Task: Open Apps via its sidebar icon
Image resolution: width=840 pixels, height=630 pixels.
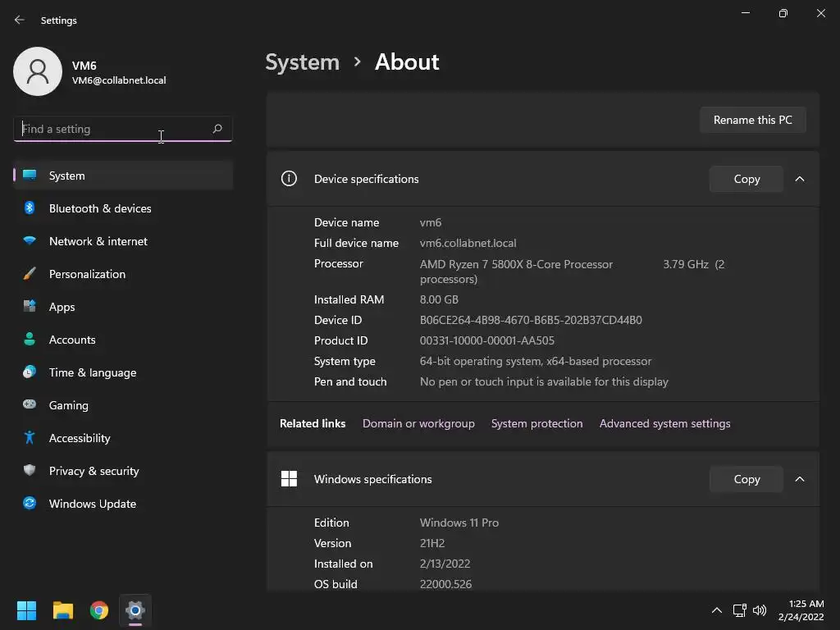Action: pyautogui.click(x=30, y=307)
